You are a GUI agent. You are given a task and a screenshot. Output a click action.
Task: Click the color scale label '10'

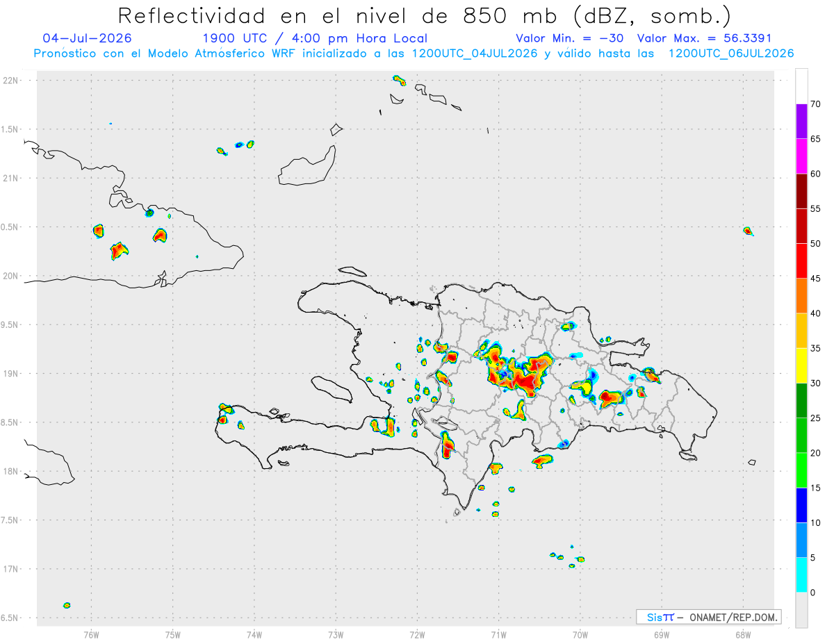[x=816, y=522]
